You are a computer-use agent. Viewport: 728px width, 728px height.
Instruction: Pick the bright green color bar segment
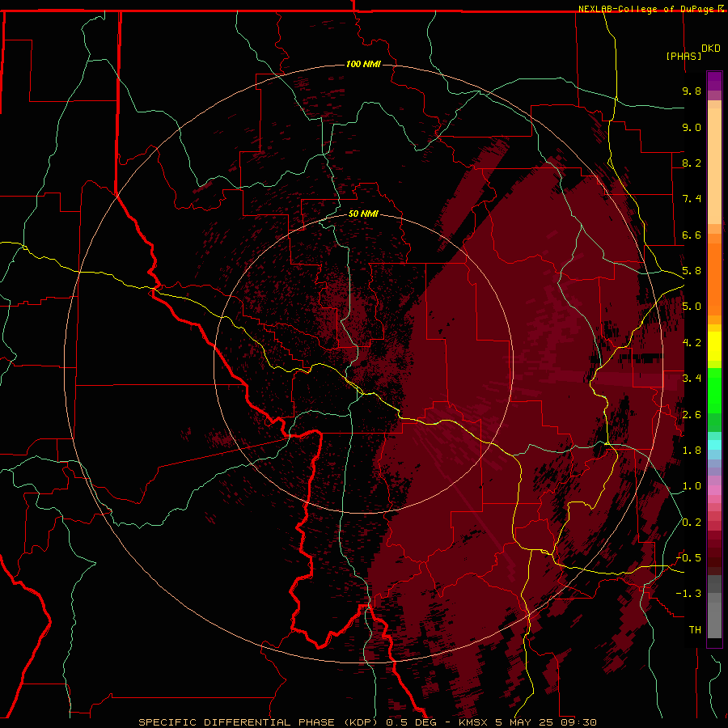[714, 391]
